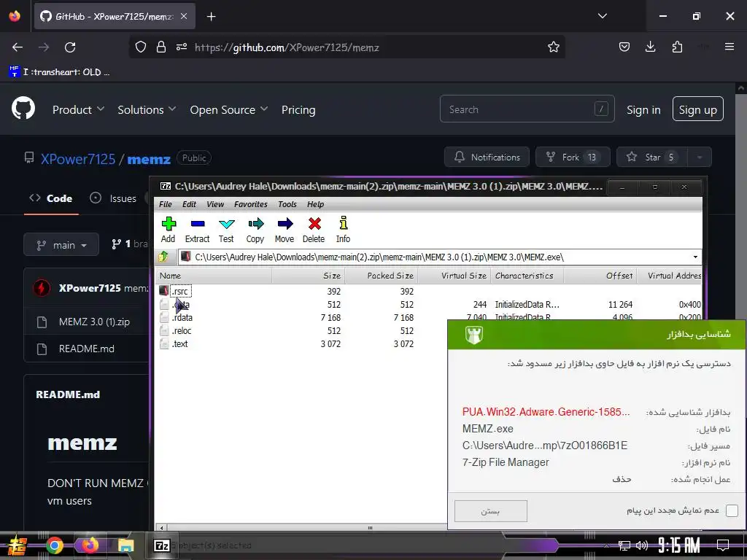Expand the Product menu on GitHub

coord(78,109)
